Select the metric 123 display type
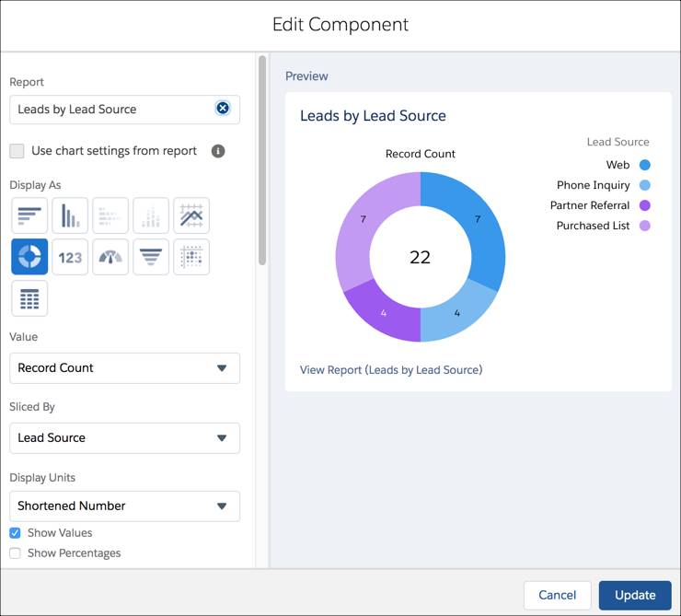This screenshot has height=616, width=681. [70, 257]
